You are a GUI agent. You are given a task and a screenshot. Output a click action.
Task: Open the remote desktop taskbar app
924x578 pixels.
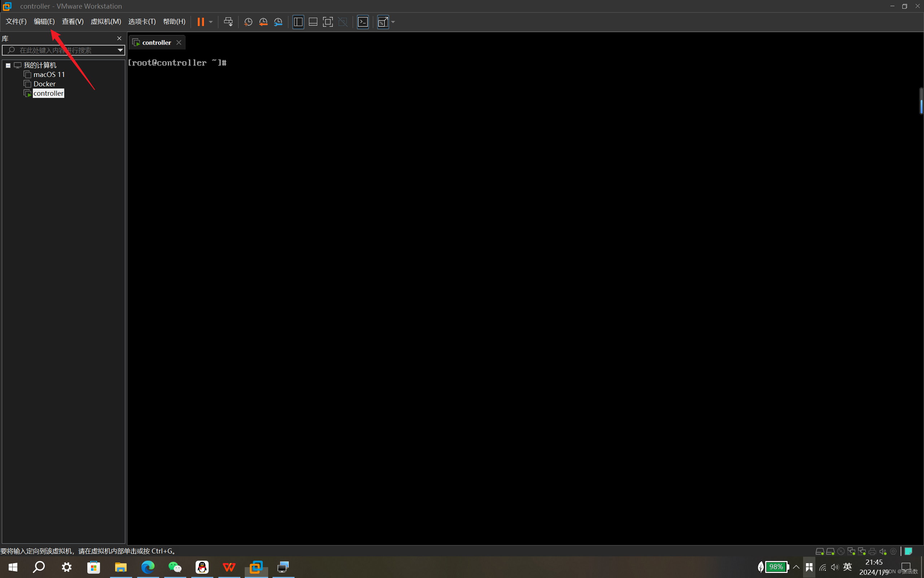pos(283,567)
